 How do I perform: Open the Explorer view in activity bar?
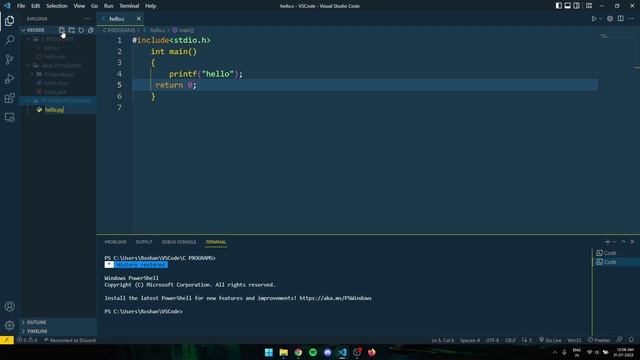pyautogui.click(x=9, y=20)
